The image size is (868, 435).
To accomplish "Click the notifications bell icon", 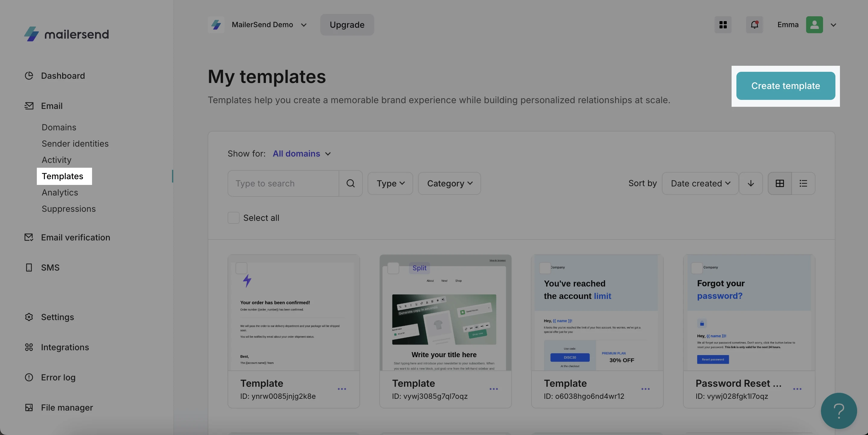I will tap(754, 24).
